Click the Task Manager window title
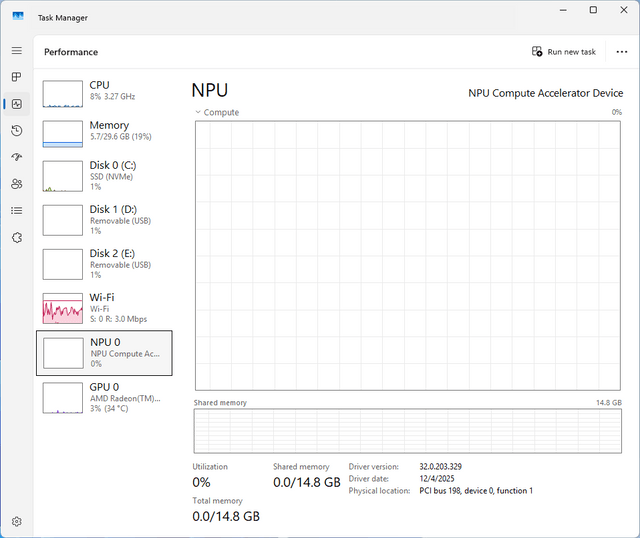This screenshot has height=538, width=640. point(63,18)
